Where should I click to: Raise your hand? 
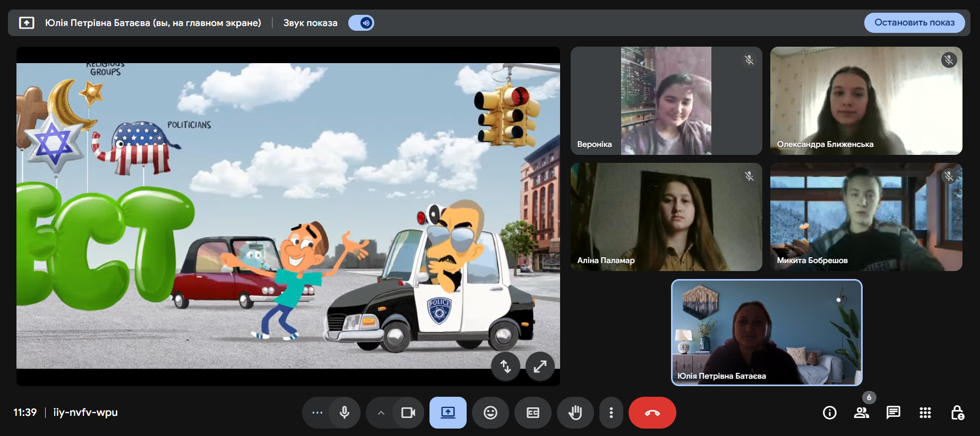tap(575, 413)
